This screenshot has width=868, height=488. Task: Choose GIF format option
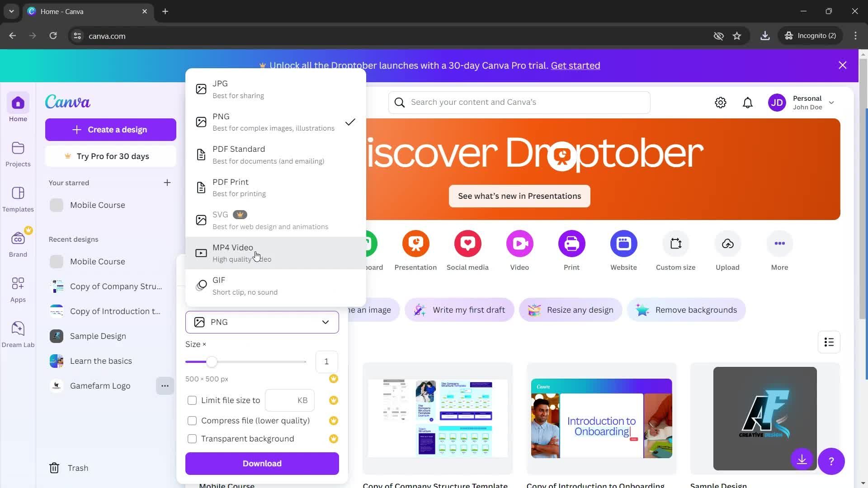click(x=276, y=286)
